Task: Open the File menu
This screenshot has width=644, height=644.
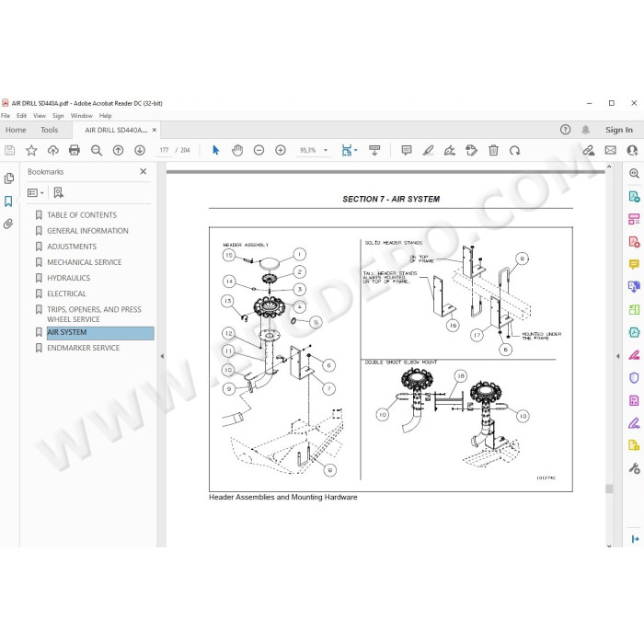Action: [x=6, y=116]
